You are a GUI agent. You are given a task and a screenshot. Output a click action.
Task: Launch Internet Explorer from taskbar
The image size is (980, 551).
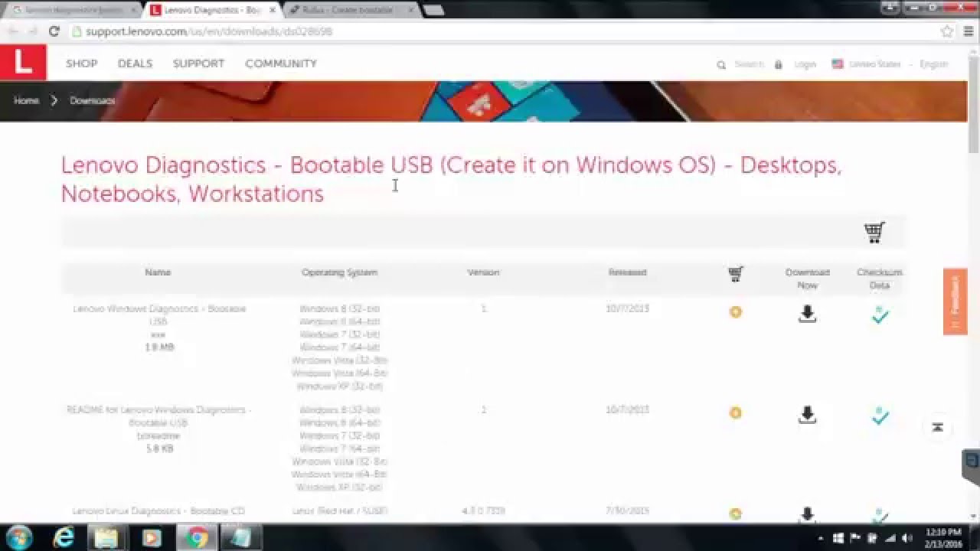(x=64, y=538)
